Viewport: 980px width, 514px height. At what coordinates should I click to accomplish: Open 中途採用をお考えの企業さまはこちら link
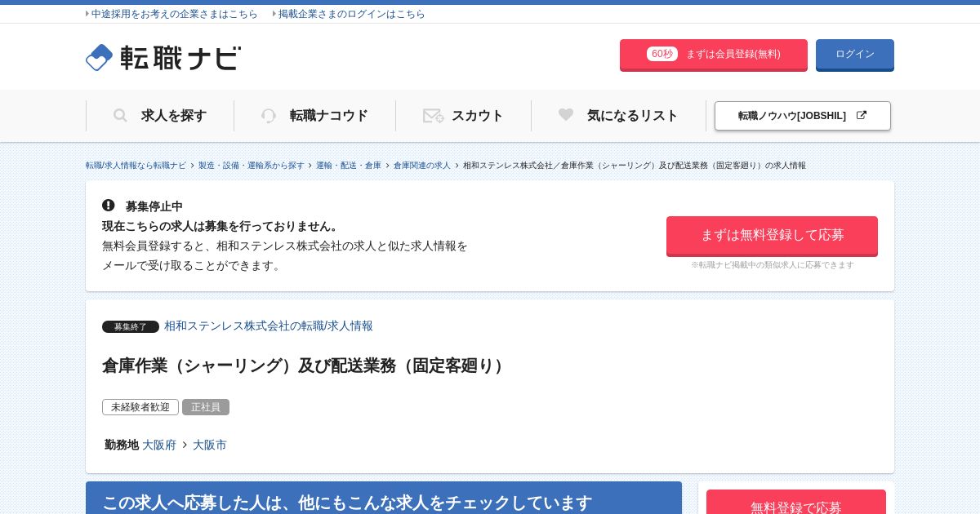click(175, 14)
